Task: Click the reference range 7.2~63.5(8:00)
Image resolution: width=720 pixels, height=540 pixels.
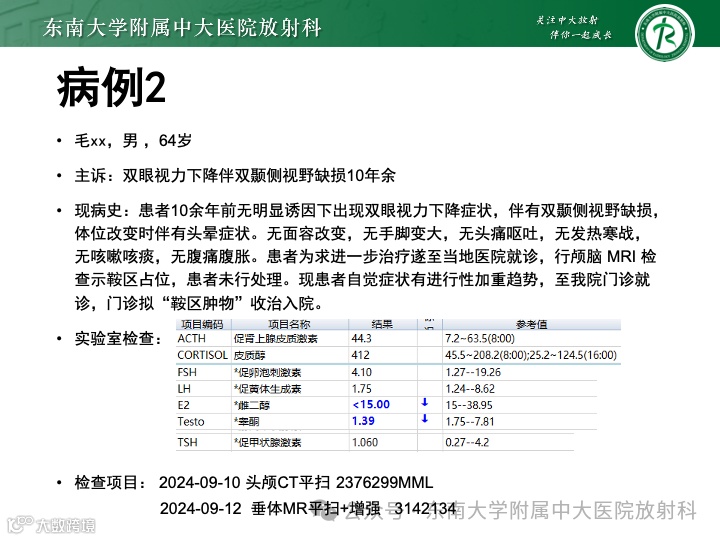Action: pos(480,338)
